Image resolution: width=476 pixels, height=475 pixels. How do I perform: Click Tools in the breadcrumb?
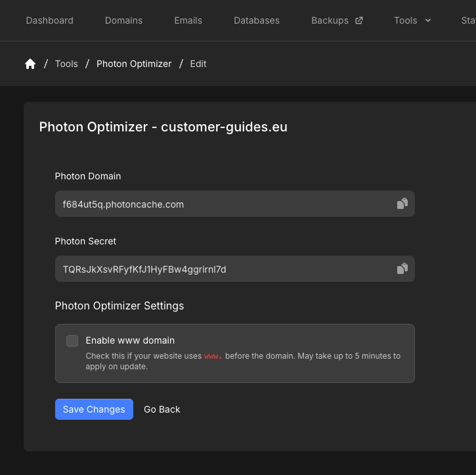click(x=66, y=64)
